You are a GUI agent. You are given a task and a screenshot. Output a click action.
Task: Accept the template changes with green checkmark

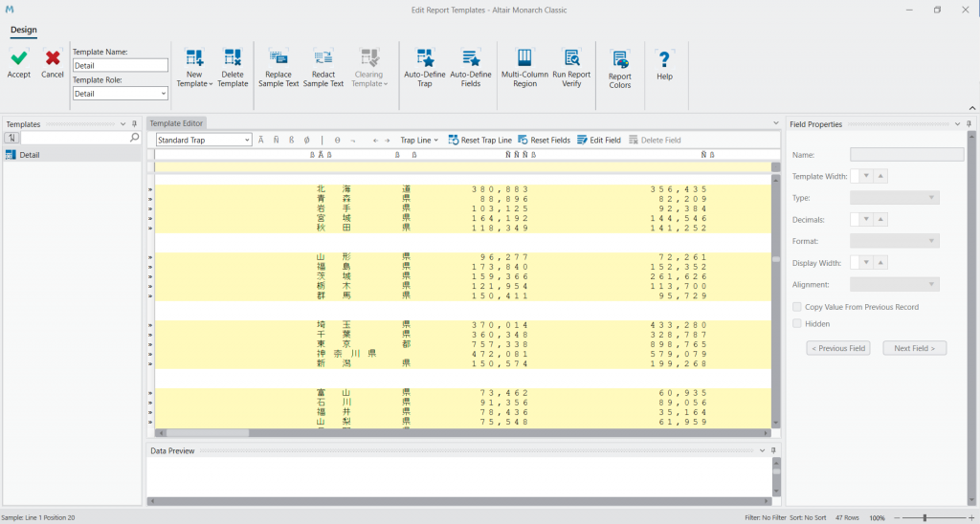coord(19,64)
